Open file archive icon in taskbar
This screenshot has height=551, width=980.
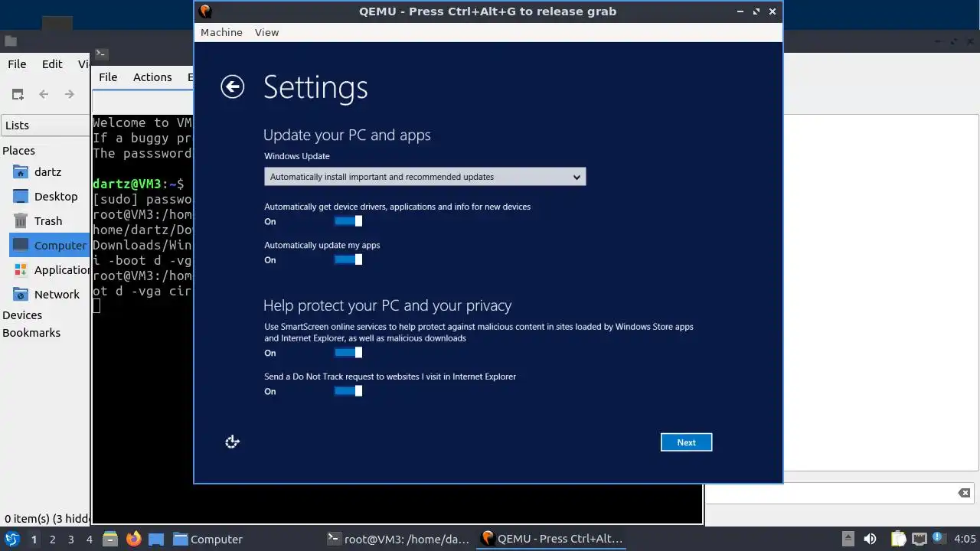(109, 539)
